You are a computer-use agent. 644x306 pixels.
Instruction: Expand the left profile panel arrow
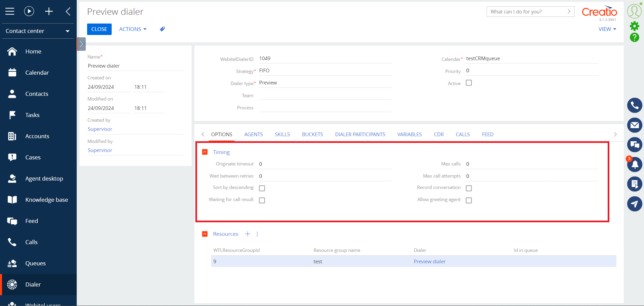[x=81, y=44]
